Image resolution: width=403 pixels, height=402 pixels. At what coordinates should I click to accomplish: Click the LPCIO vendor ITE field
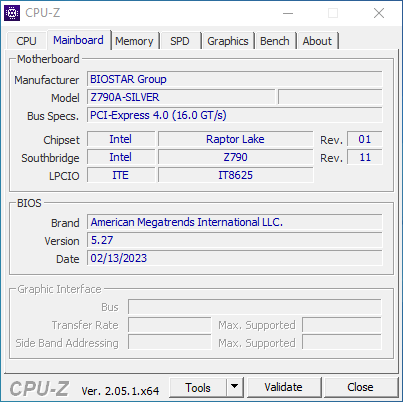(x=121, y=175)
